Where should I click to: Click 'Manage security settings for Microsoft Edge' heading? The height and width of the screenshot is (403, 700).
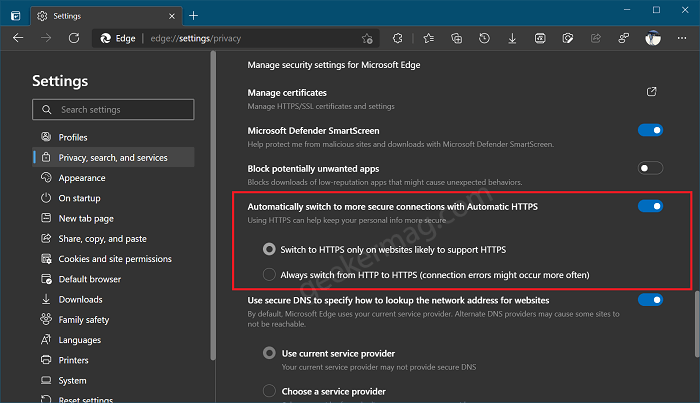333,65
